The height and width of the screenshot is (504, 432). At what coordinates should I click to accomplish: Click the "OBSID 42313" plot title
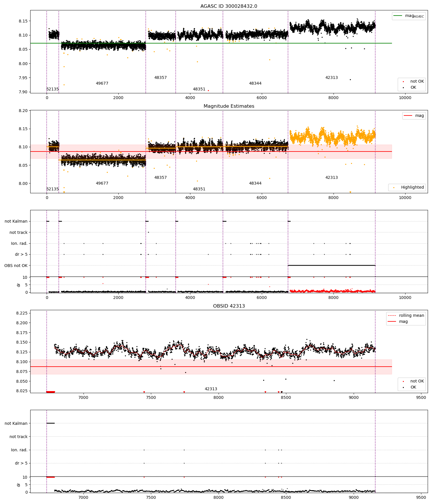tap(229, 306)
